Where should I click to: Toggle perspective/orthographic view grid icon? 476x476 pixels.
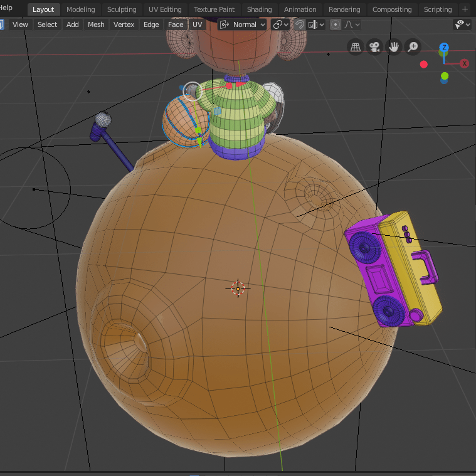[356, 47]
